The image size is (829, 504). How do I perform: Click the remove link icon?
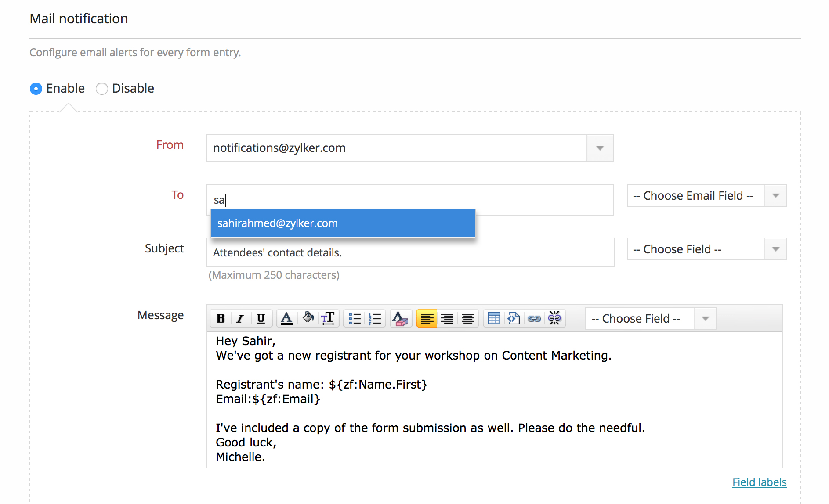[555, 318]
